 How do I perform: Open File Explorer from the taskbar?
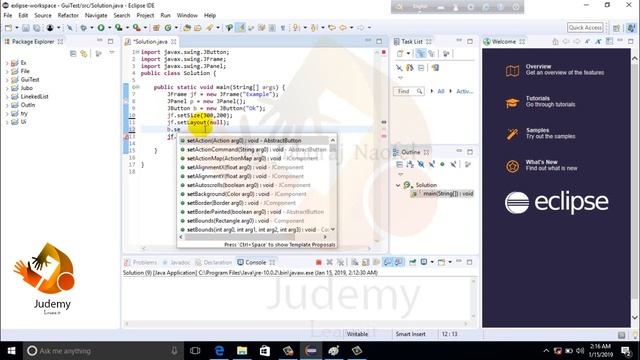pos(242,351)
